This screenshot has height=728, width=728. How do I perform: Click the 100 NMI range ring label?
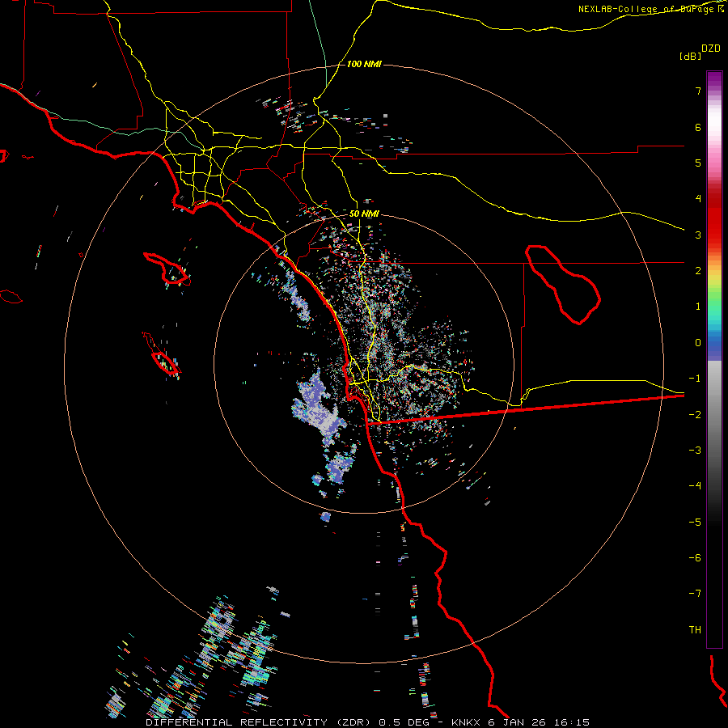(x=364, y=64)
